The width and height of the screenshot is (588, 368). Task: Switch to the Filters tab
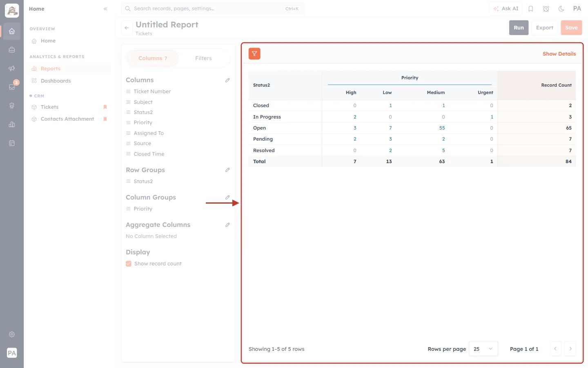click(203, 58)
